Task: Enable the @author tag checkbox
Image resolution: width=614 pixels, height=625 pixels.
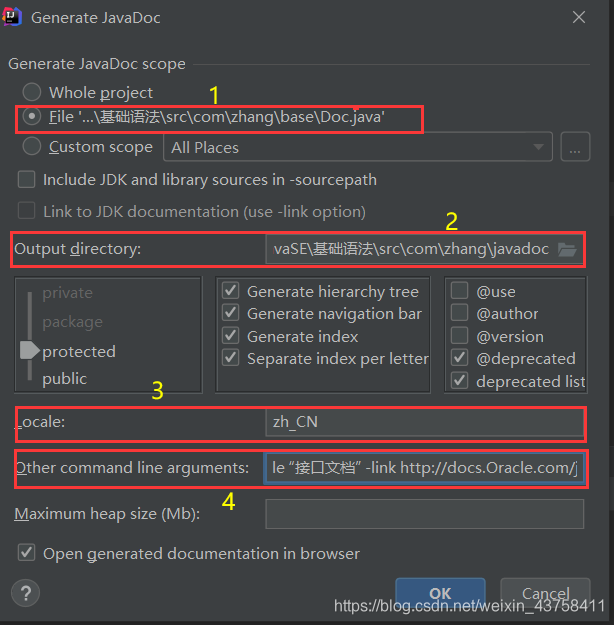Action: (x=459, y=313)
